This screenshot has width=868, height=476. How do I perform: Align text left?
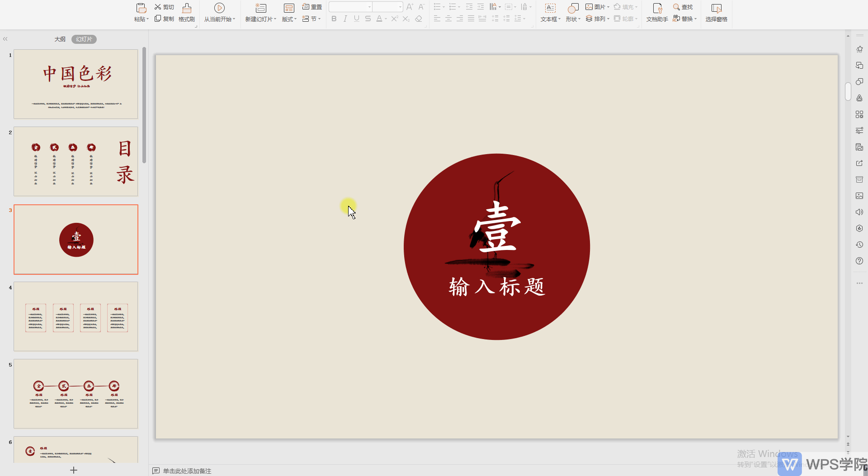(x=437, y=19)
